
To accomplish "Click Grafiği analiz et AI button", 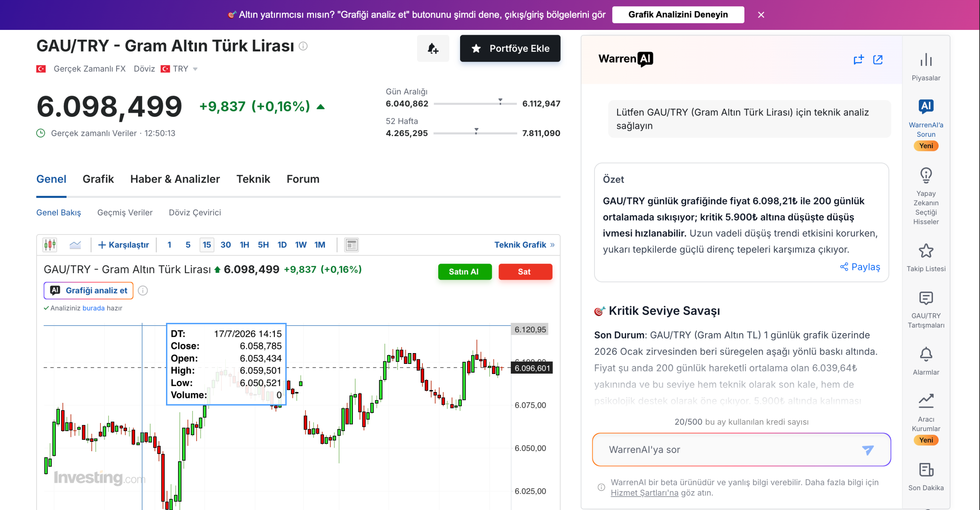I will tap(88, 290).
